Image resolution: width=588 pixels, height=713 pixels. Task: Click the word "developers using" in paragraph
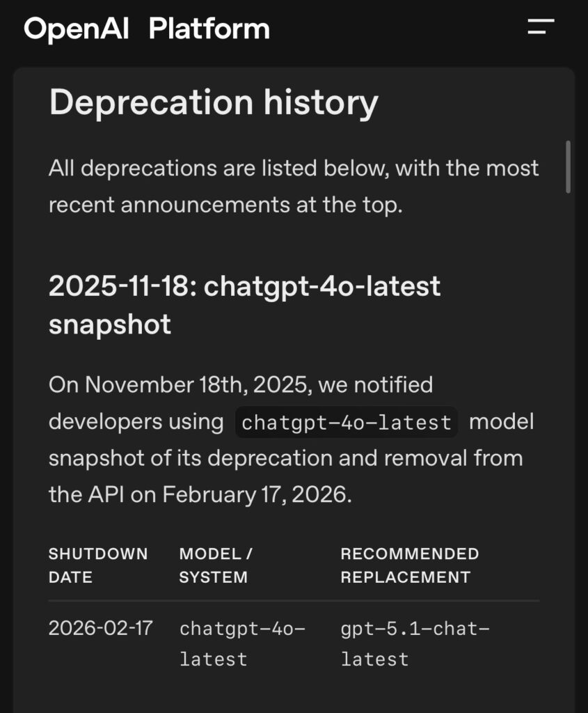pyautogui.click(x=136, y=421)
